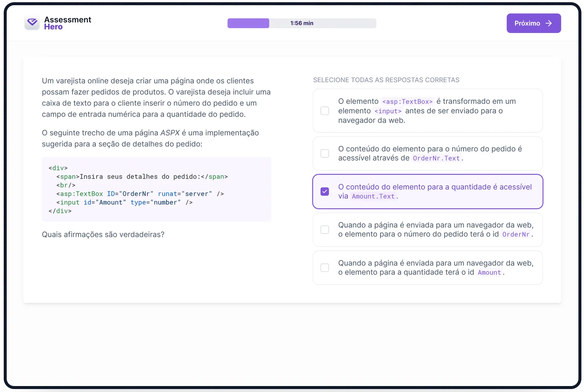Click the arrow icon in Próximo button
584x392 pixels.
pyautogui.click(x=549, y=23)
